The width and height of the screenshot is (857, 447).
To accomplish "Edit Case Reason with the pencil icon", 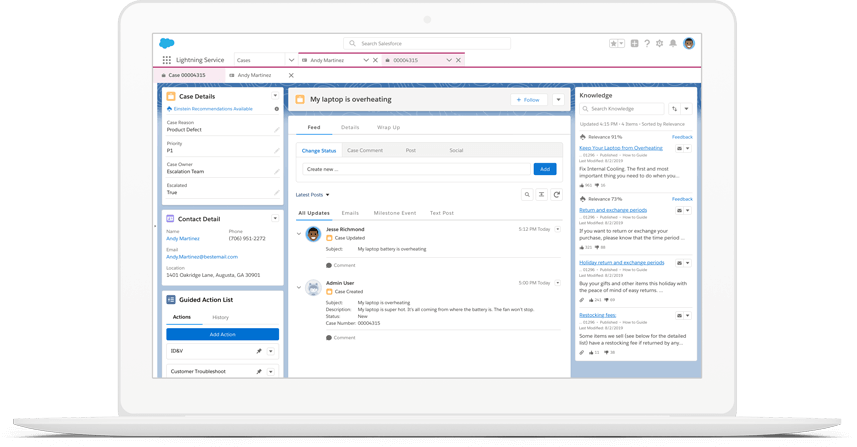I will point(277,130).
